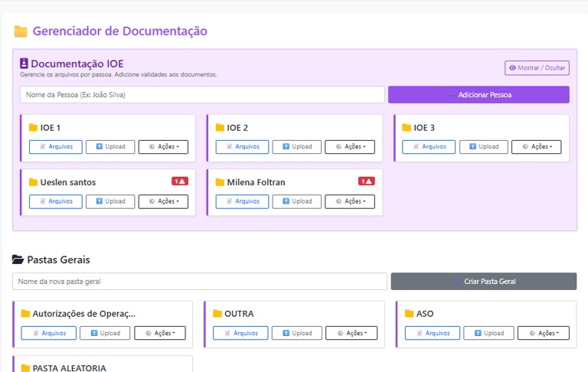588x372 pixels.
Task: Open Arquivos for ASO folder
Action: [433, 333]
